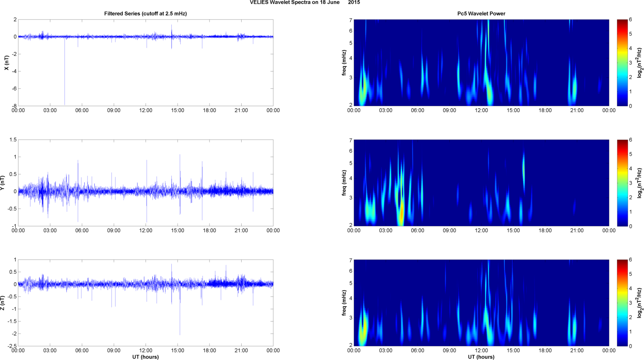Click the top X-component wavelet power spectrogram
644x360 pixels.
[481, 63]
